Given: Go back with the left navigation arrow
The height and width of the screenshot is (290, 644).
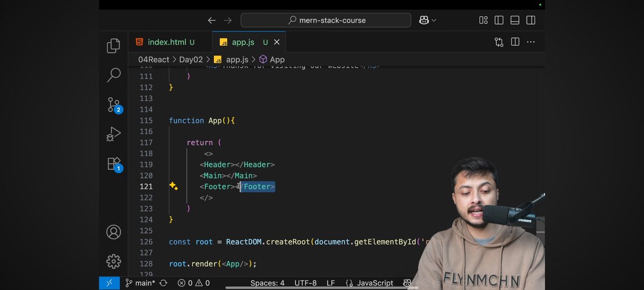Looking at the screenshot, I should (212, 20).
